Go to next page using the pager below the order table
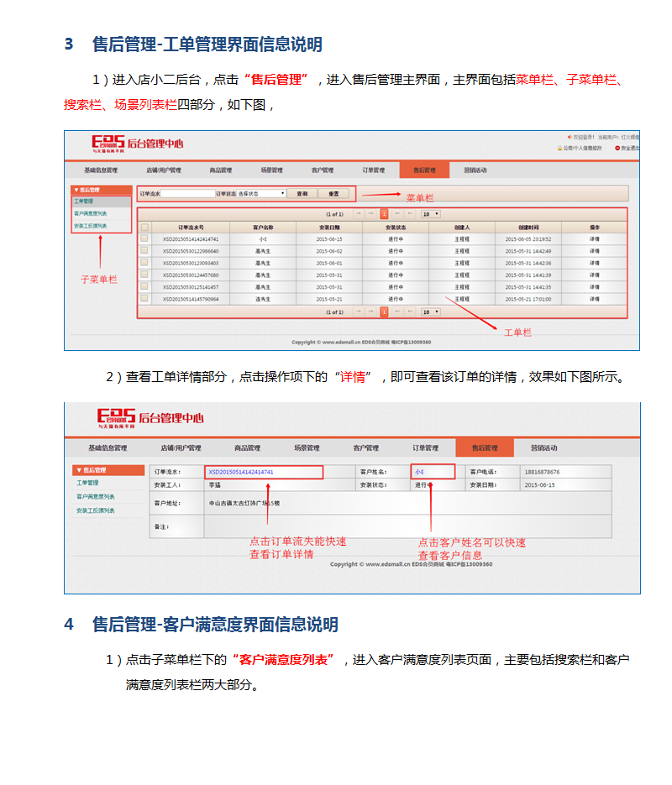The width and height of the screenshot is (672, 785). point(397,311)
